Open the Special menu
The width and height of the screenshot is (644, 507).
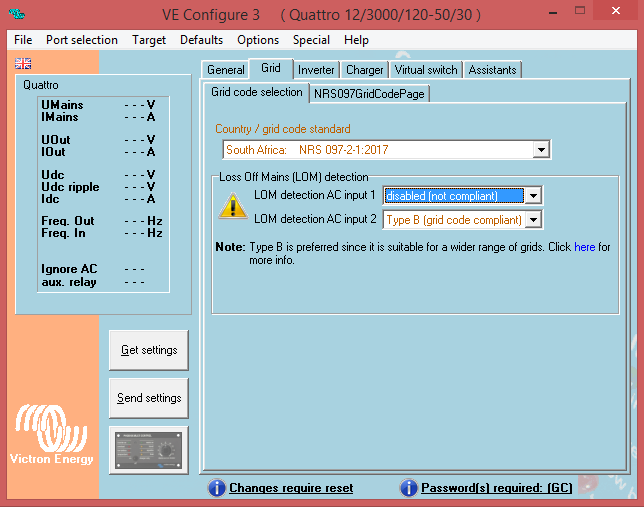click(x=311, y=40)
